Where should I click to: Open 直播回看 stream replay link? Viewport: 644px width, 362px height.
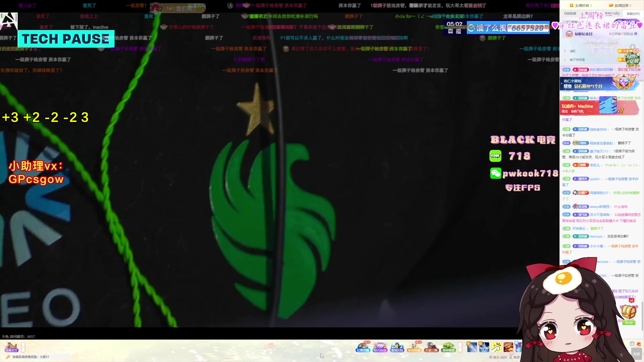[x=620, y=5]
